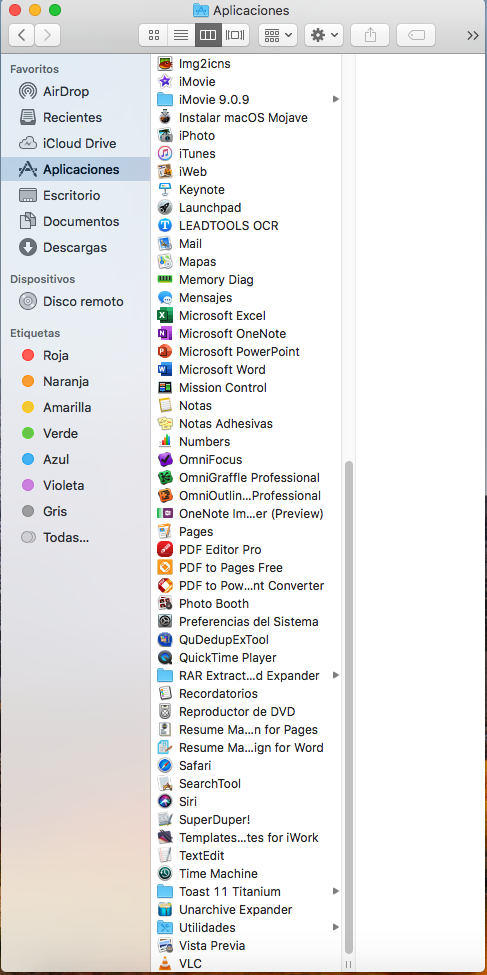Click the back navigation button
Screen dimensions: 487x975
tap(22, 35)
